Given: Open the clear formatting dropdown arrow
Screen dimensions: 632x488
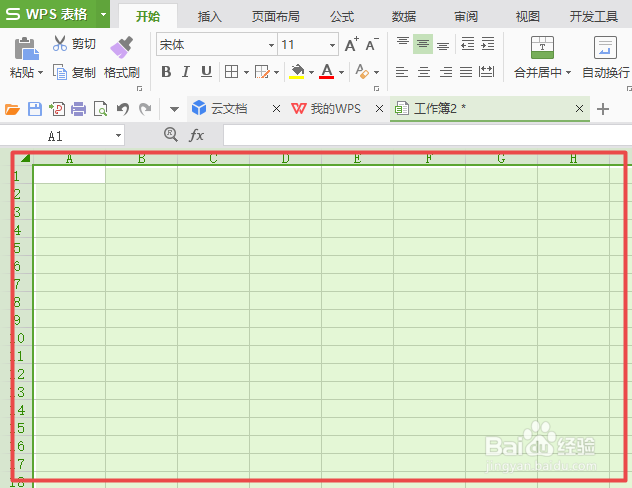Looking at the screenshot, I should (x=376, y=73).
